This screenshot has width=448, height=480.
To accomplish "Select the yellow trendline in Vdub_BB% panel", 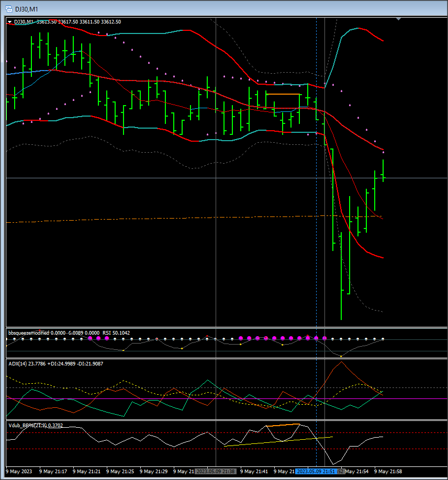I will click(x=278, y=441).
